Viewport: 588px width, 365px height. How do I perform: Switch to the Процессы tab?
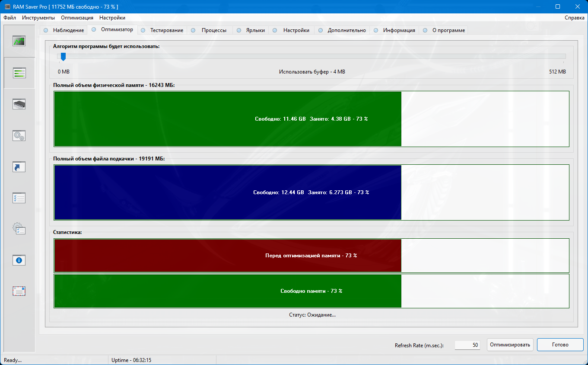209,30
